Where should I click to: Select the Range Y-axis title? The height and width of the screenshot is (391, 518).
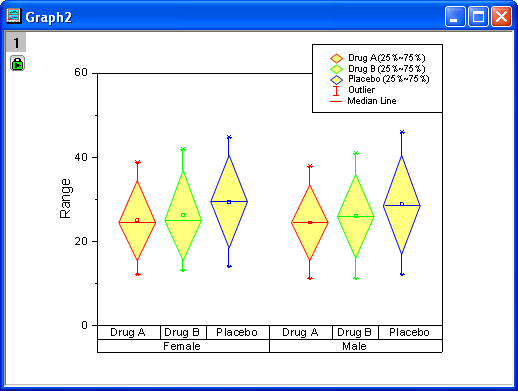pos(65,199)
